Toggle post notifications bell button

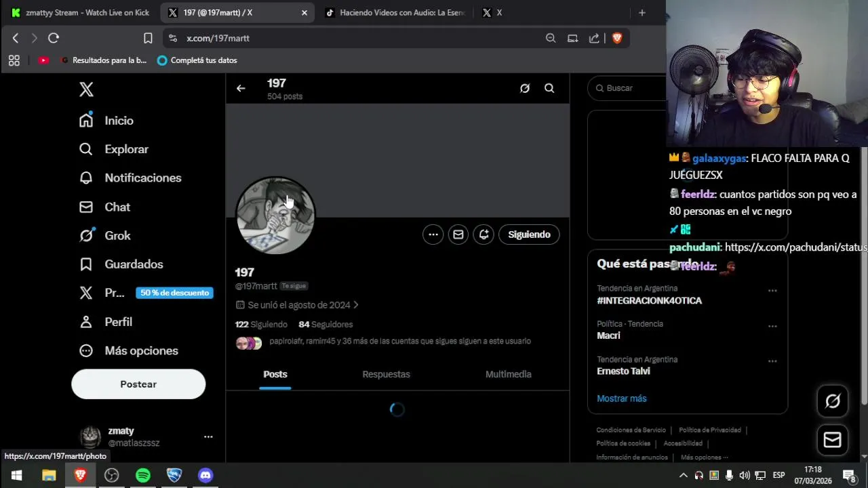(x=484, y=235)
